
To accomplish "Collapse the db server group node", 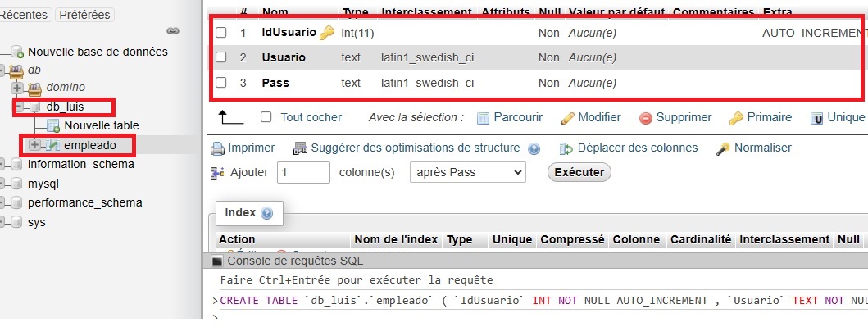I will coord(2,70).
